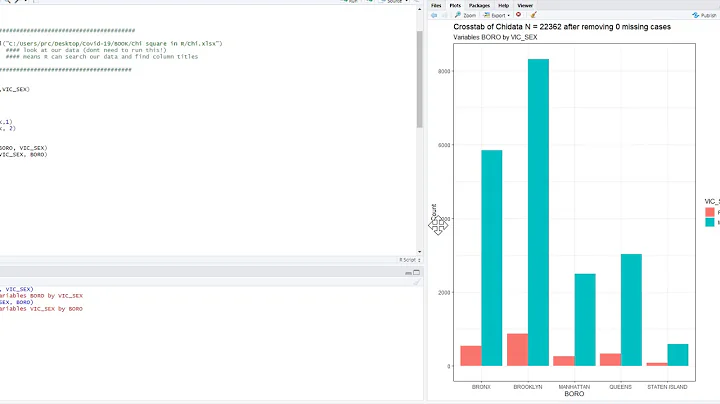Publish the plot

[704, 15]
